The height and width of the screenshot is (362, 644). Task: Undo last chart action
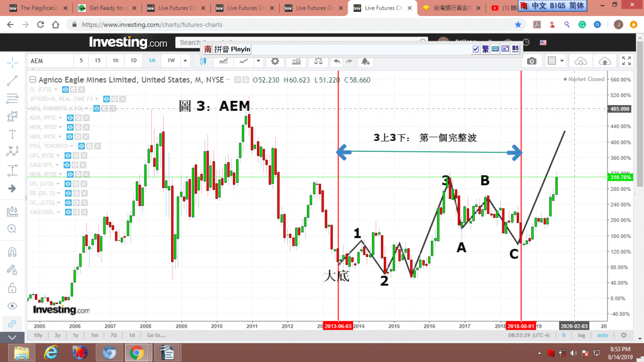coord(336,61)
